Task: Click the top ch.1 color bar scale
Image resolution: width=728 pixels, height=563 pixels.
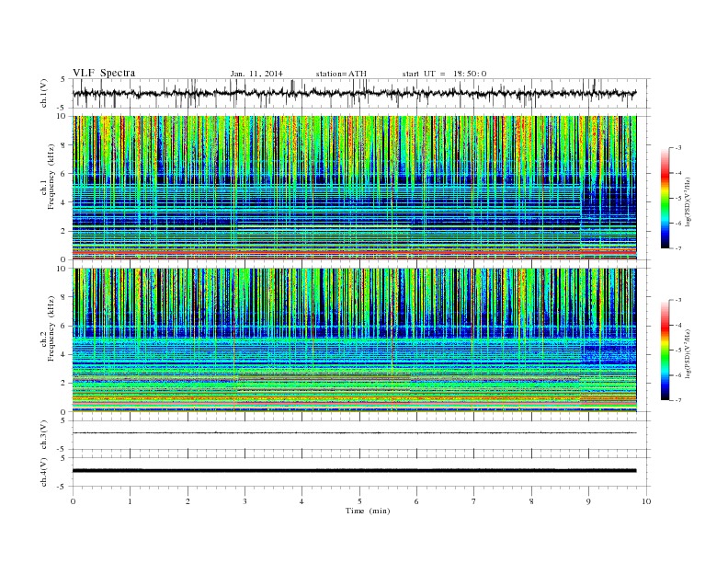Action: 665,198
